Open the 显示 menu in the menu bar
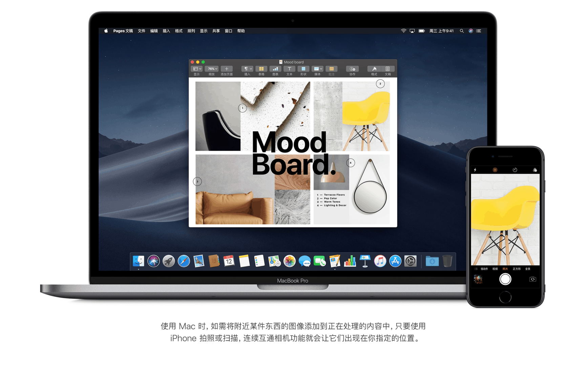The image size is (588, 365). coord(204,31)
